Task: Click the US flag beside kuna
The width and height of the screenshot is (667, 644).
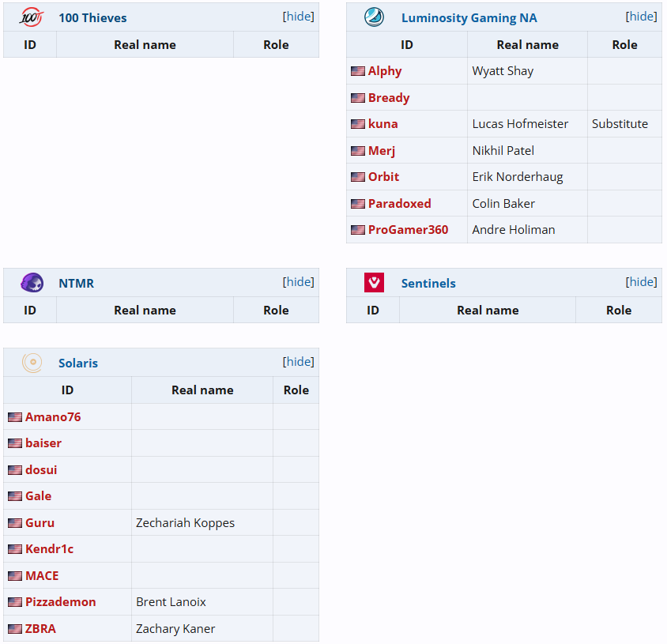Action: point(358,124)
